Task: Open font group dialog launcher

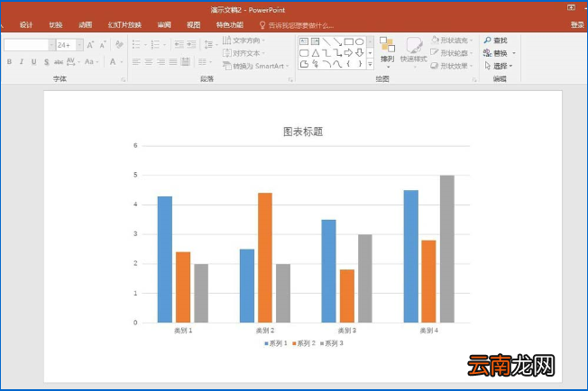Action: (123, 80)
